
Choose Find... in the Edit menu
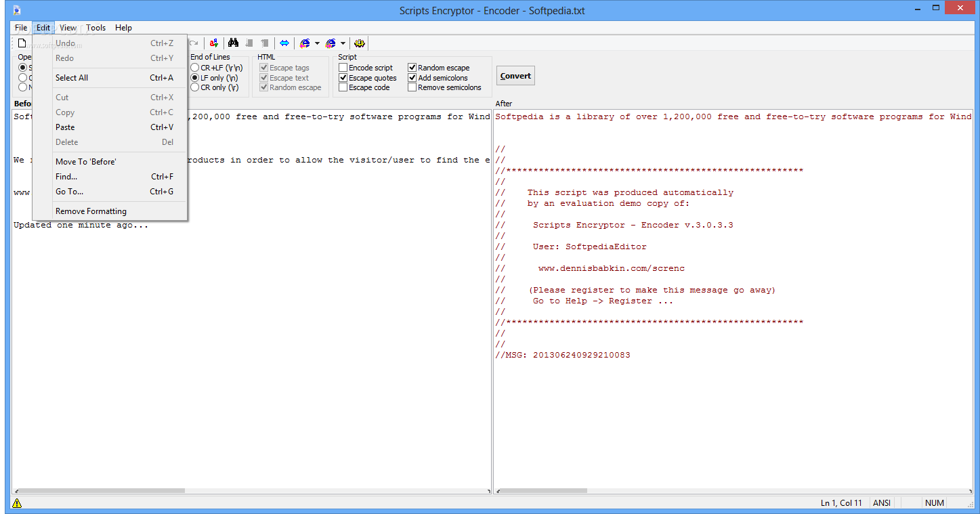tap(110, 177)
